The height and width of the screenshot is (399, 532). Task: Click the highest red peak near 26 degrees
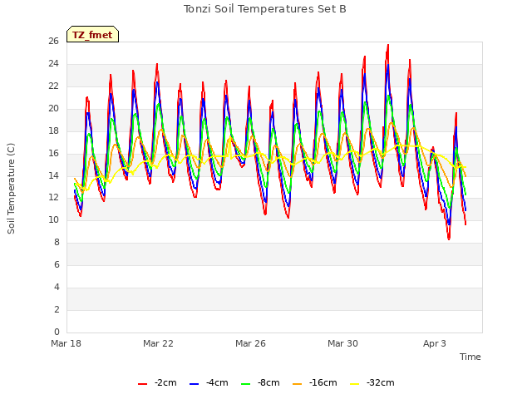pos(388,45)
